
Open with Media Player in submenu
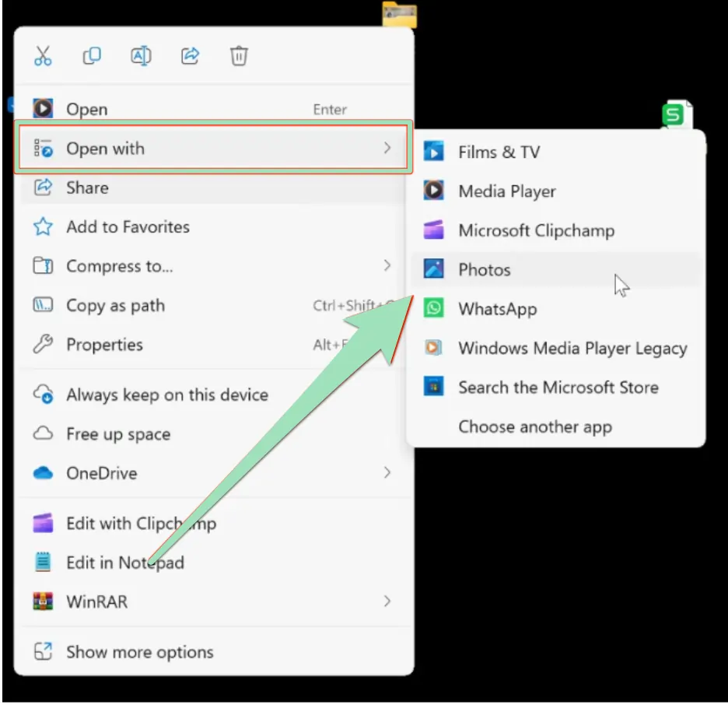pos(556,191)
